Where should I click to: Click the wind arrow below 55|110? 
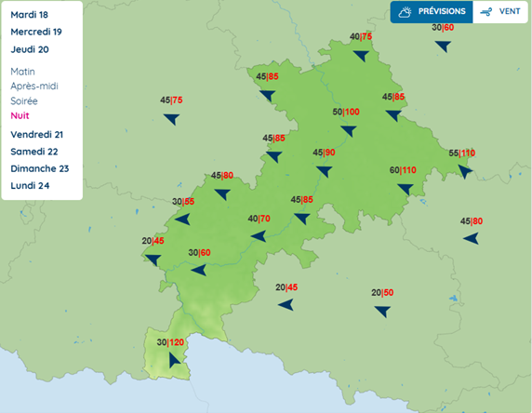pos(465,171)
